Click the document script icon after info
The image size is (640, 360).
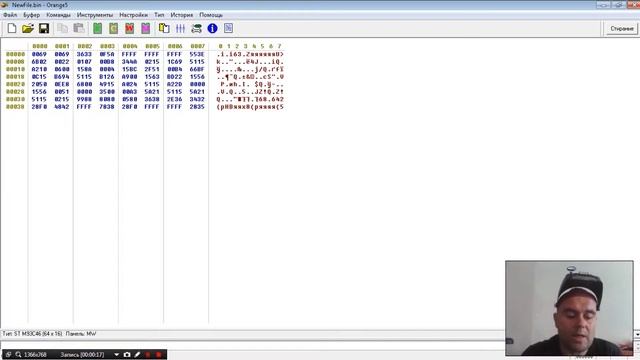pyautogui.click(x=229, y=28)
